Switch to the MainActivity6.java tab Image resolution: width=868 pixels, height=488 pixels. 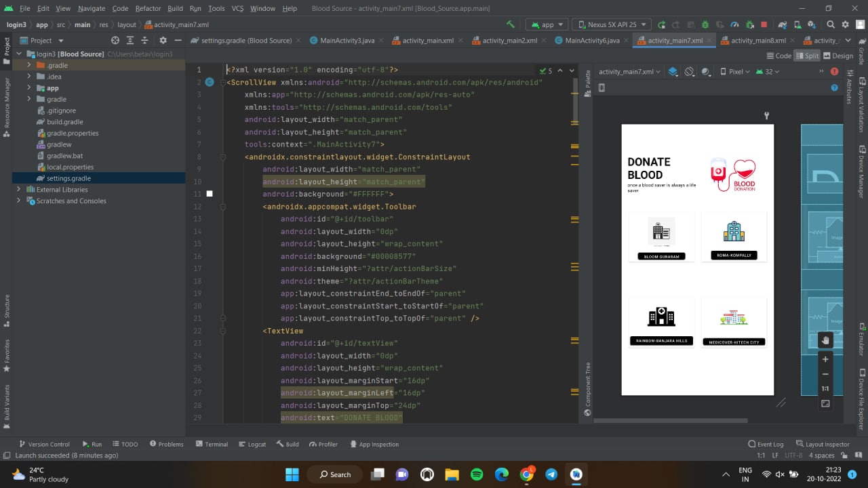[x=587, y=41]
